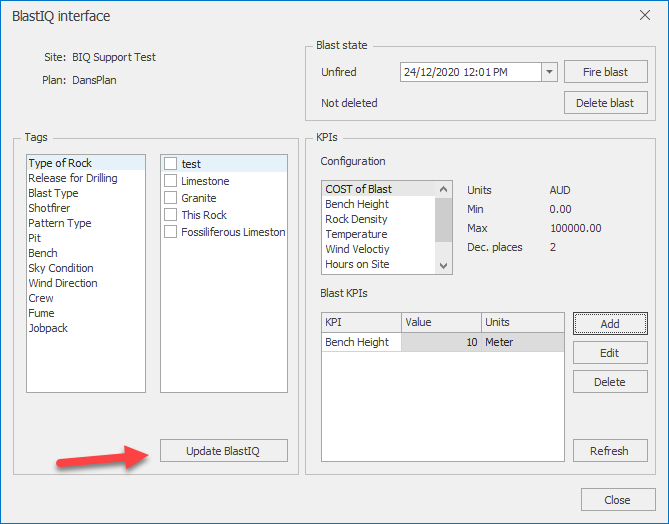Select the Bench Height row in Blast KPIs
The height and width of the screenshot is (524, 669).
(x=443, y=342)
